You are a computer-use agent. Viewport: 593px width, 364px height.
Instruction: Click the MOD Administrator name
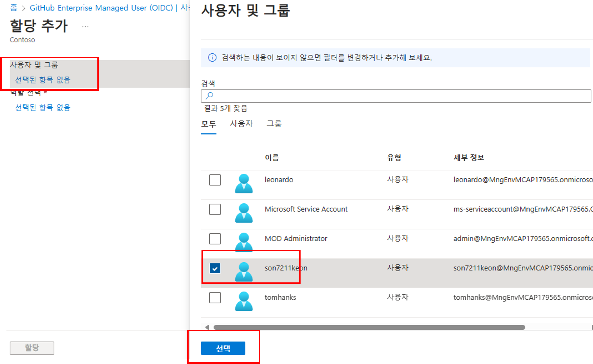pos(296,238)
